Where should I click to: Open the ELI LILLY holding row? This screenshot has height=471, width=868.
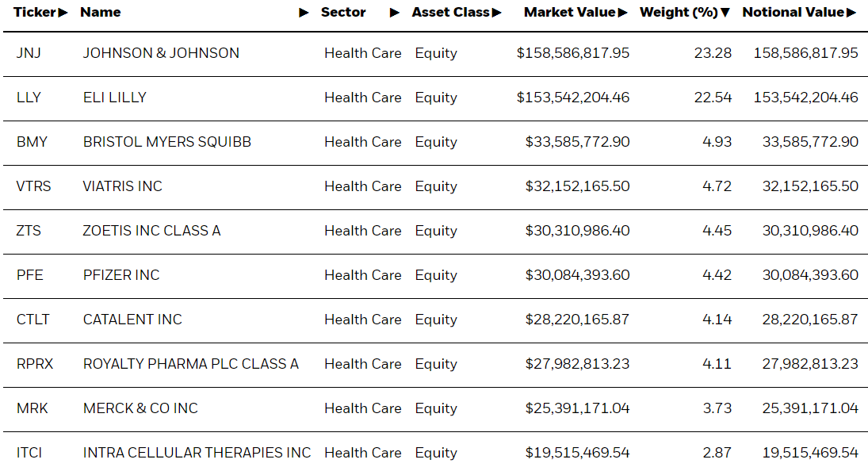[x=434, y=98]
